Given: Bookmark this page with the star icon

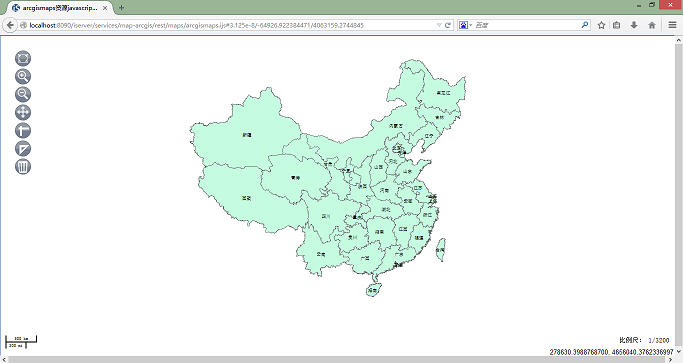Looking at the screenshot, I should (602, 25).
